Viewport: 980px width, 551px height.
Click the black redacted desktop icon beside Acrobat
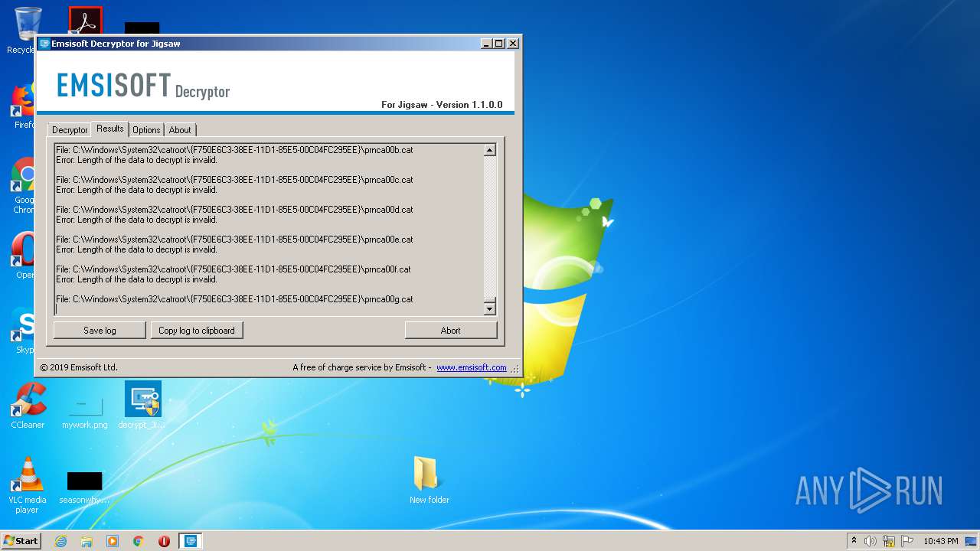point(142,28)
